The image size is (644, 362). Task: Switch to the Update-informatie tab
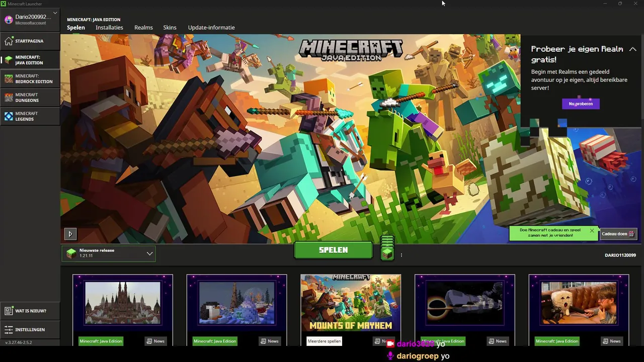[211, 28]
